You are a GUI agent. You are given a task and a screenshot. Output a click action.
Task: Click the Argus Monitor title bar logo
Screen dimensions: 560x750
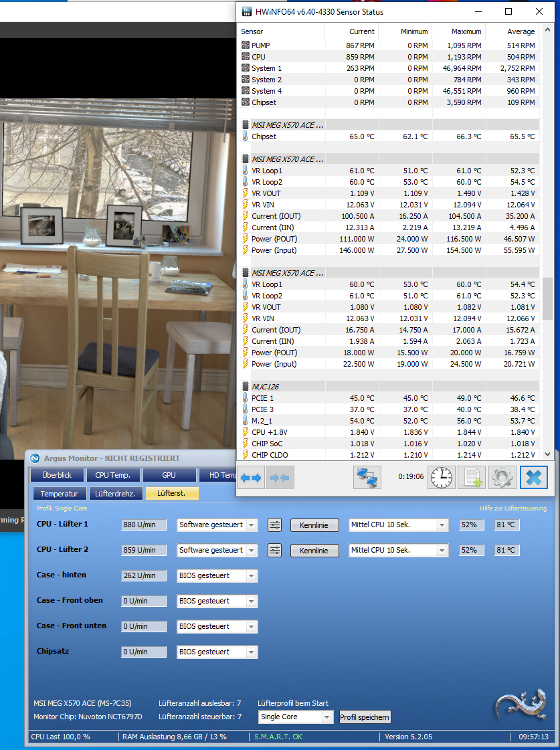coord(35,458)
